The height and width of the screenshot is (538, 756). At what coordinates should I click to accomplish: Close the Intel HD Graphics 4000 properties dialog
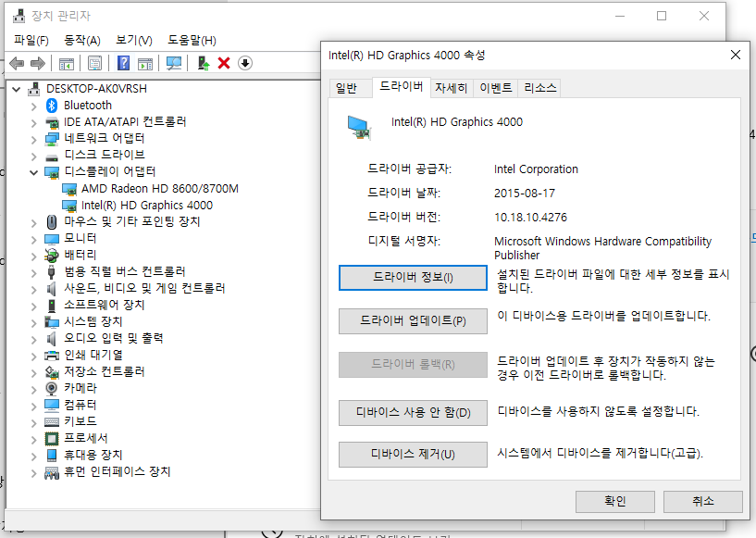(736, 55)
